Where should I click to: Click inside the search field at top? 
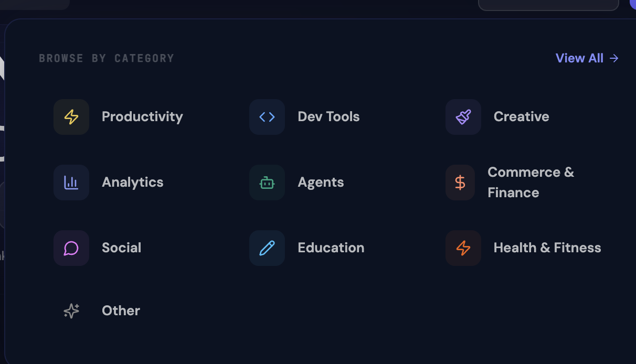[x=548, y=5]
